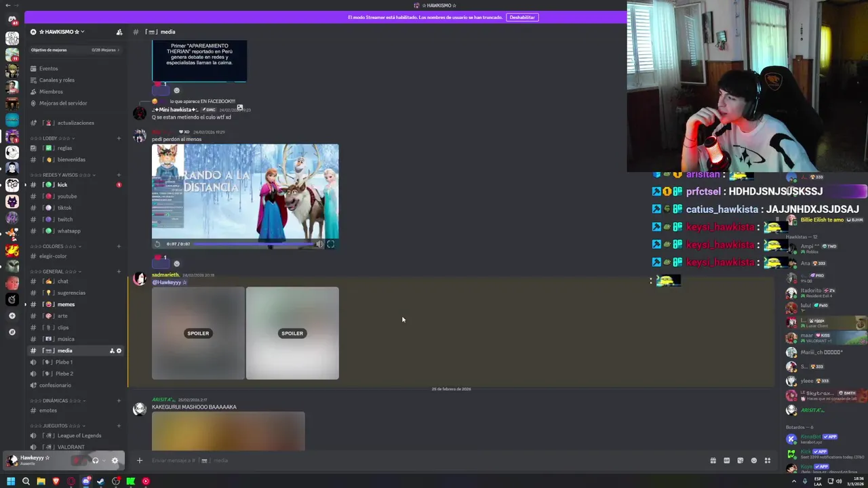Open the emoji picker
This screenshot has width=868, height=488.
[x=753, y=460]
